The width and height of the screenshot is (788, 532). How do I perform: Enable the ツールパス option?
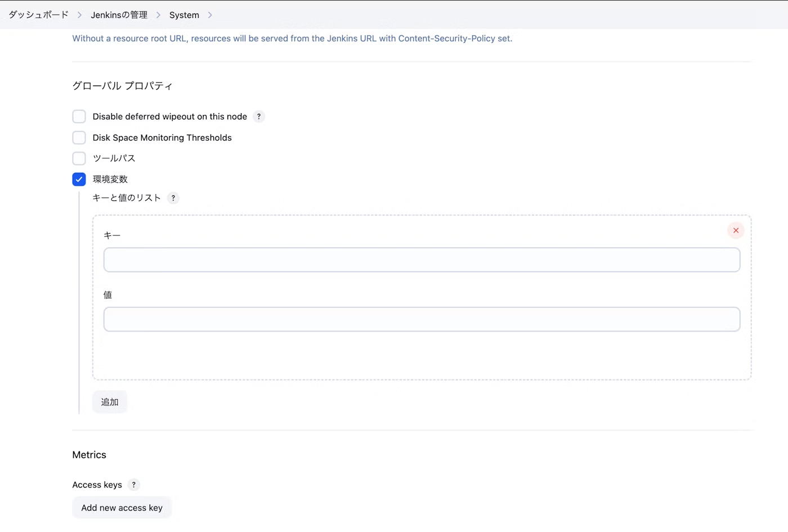(x=79, y=158)
